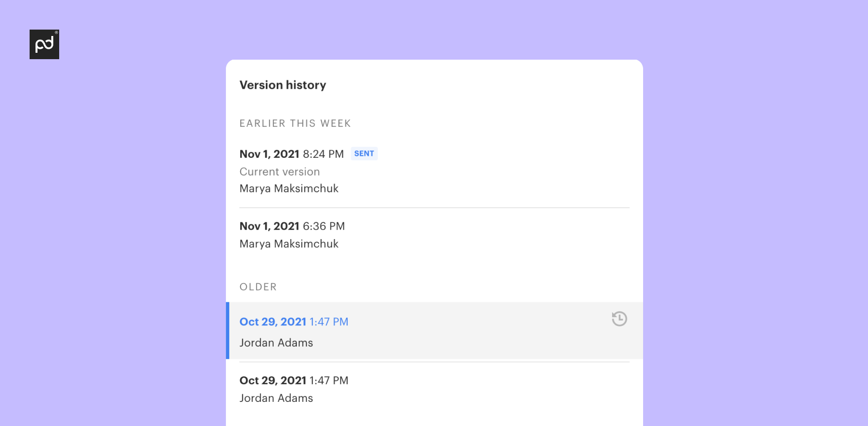
Task: Click Marya Maksimchuk under the 6:36 PM version
Action: coord(289,244)
